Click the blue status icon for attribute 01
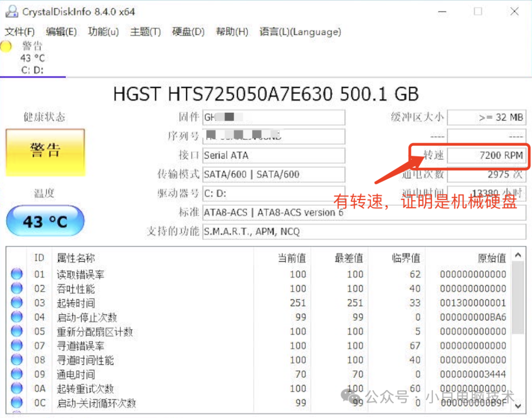This screenshot has height=418, width=532. 17,274
